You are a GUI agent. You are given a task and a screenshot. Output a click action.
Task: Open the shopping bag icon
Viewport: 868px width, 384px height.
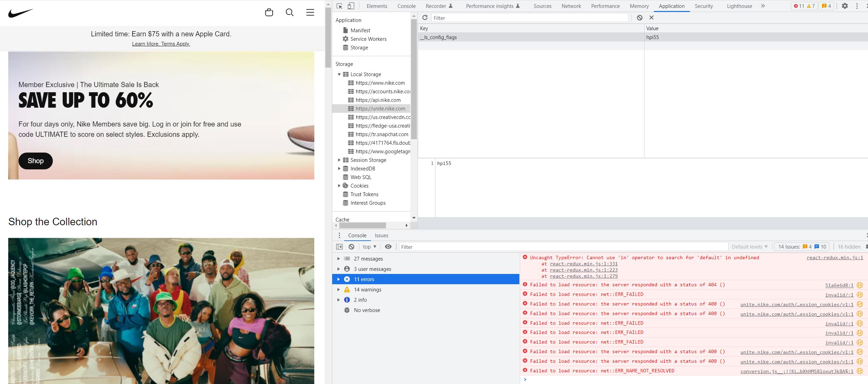click(269, 12)
